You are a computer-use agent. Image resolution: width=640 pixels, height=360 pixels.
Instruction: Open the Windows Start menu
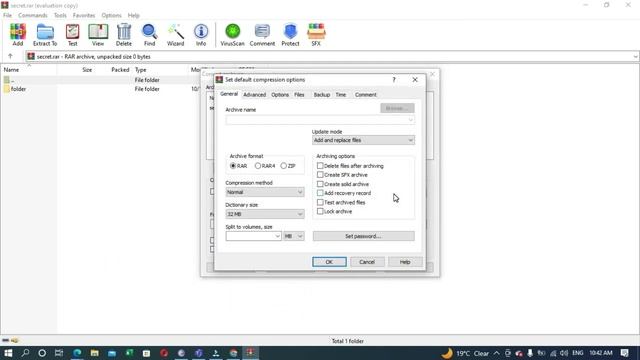tap(8, 353)
